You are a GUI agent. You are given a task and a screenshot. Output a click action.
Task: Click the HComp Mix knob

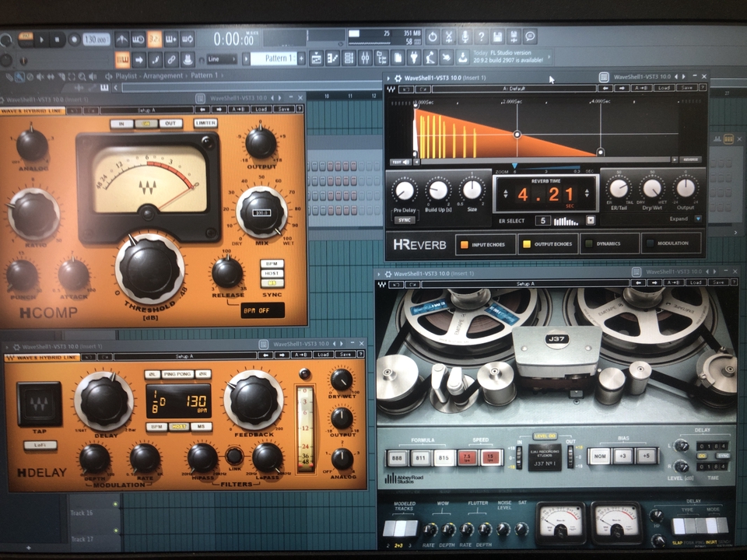pyautogui.click(x=261, y=212)
